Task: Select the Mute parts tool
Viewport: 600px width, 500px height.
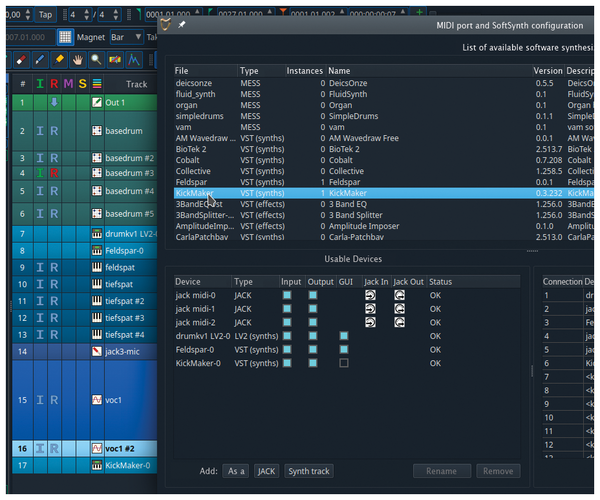Action: 115,60
